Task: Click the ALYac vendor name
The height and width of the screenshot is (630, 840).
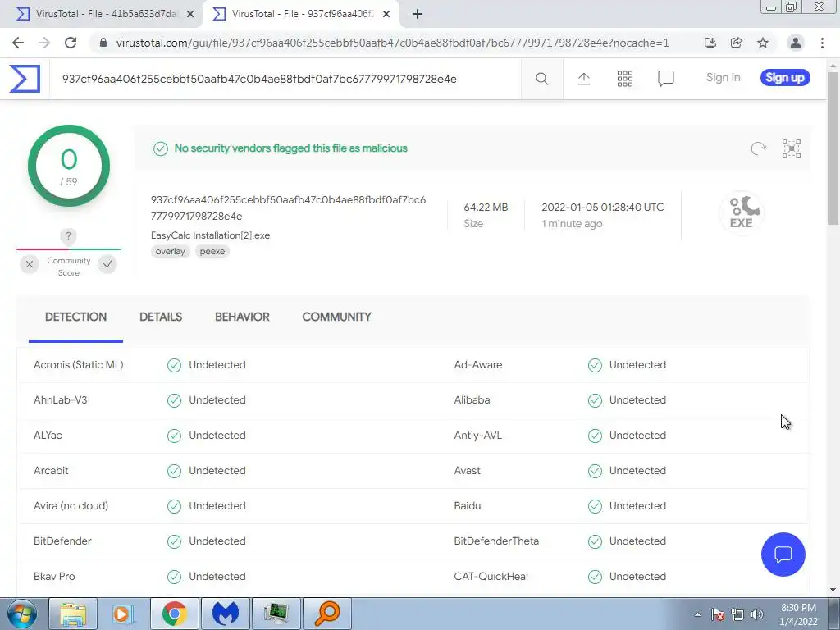Action: pyautogui.click(x=48, y=436)
